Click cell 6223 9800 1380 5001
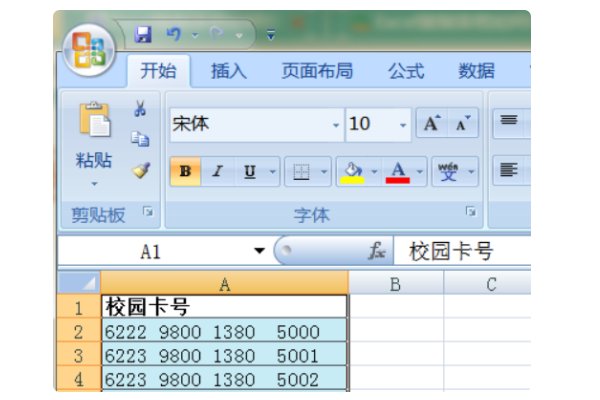600x400 pixels. [x=225, y=355]
